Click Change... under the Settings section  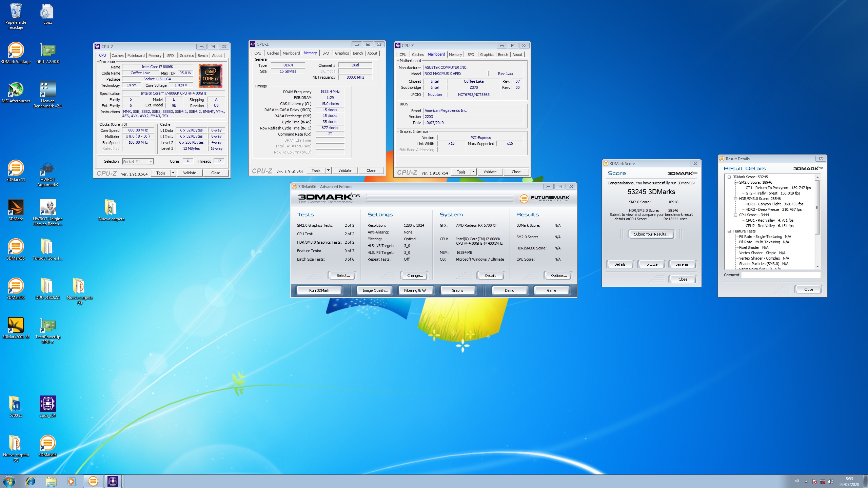[415, 276]
